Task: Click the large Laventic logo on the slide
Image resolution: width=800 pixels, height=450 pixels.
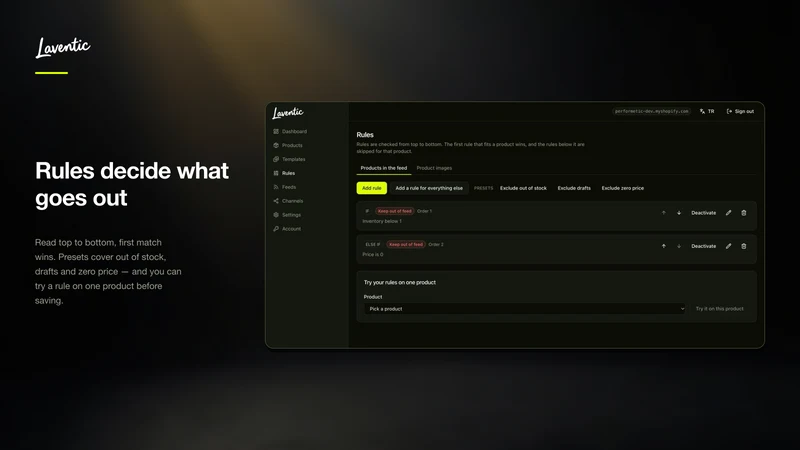Action: (63, 48)
